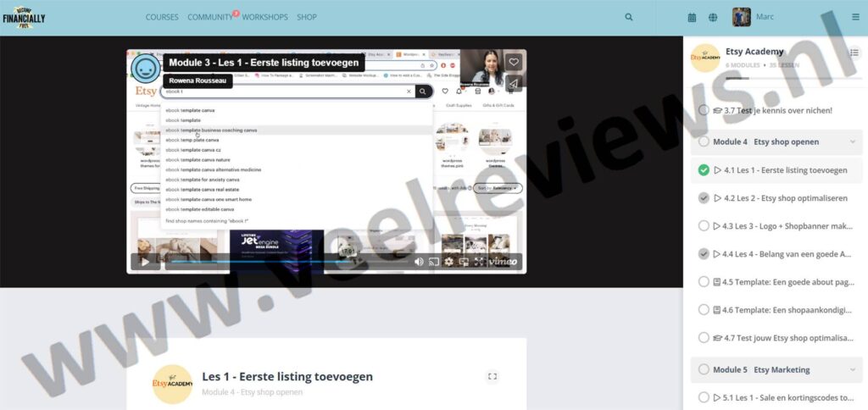The height and width of the screenshot is (410, 868).
Task: Toggle completion check for lesson 4.2
Action: [704, 198]
